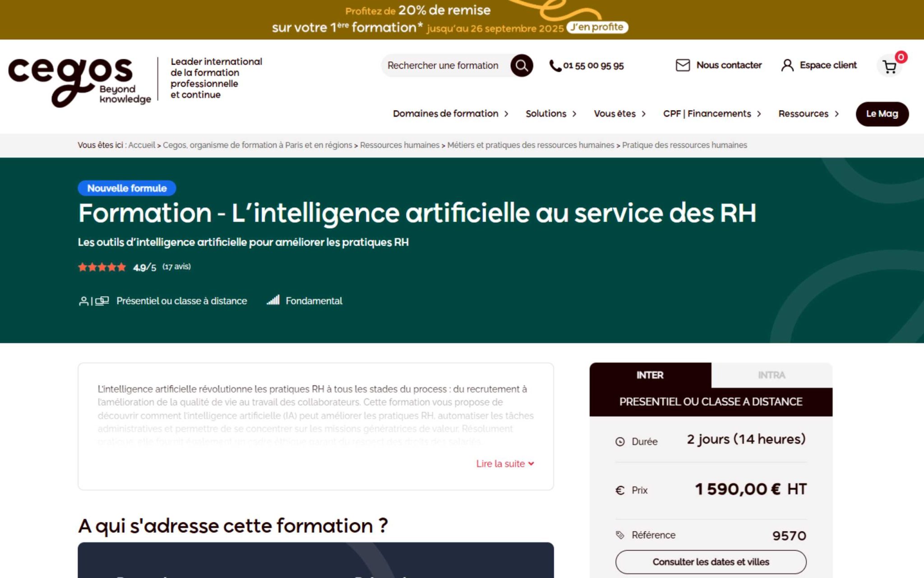
Task: Click the person and screen icon for Présentiel
Action: point(94,301)
